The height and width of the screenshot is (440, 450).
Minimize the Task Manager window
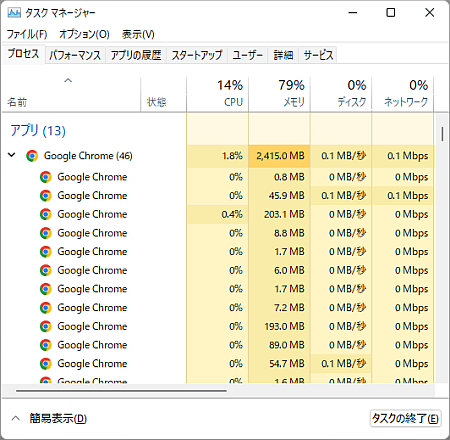[353, 13]
